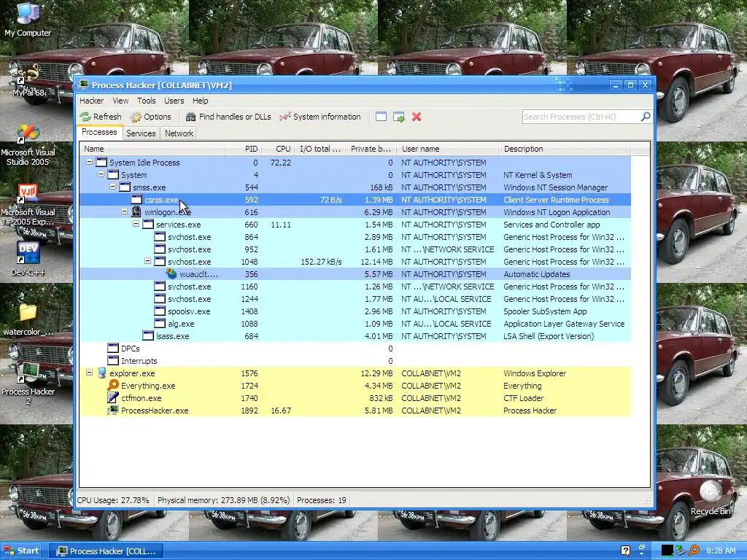Click the lsass.exe process icon

(148, 335)
